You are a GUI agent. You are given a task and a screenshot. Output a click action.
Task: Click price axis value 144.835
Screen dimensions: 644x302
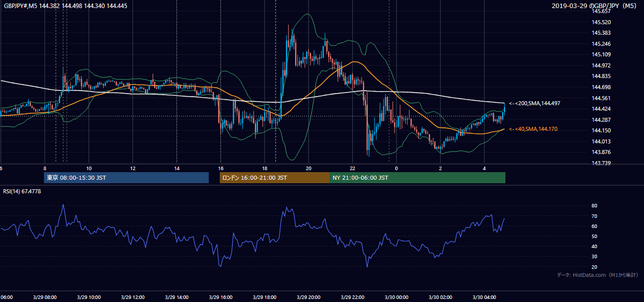(601, 76)
